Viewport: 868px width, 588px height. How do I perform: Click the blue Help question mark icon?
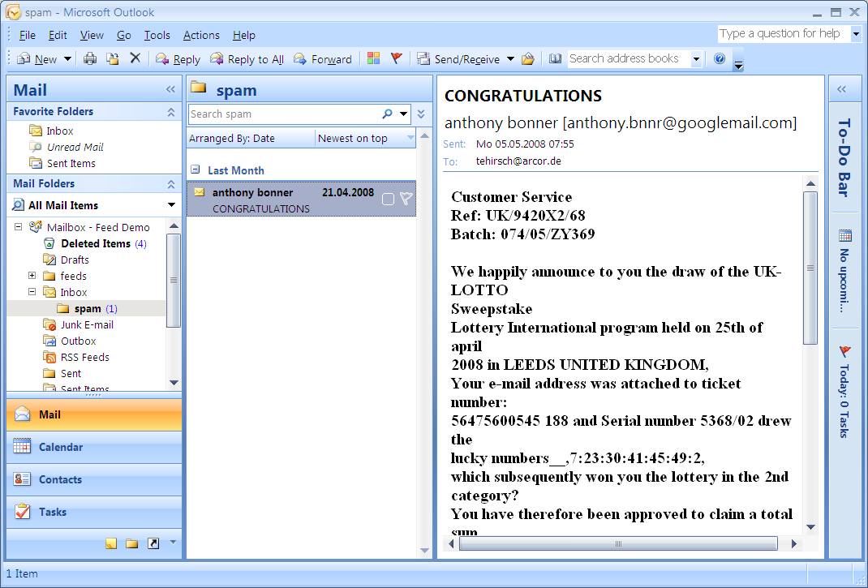(720, 58)
